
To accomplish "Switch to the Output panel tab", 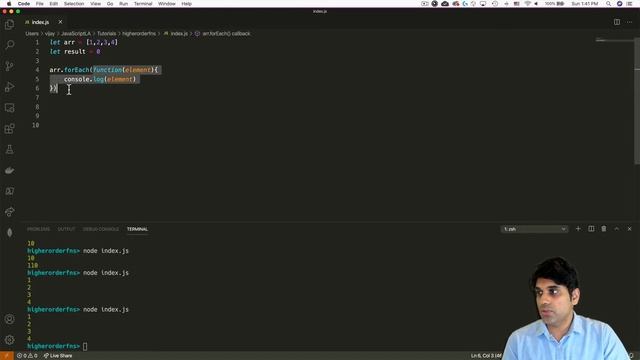I will pos(66,229).
